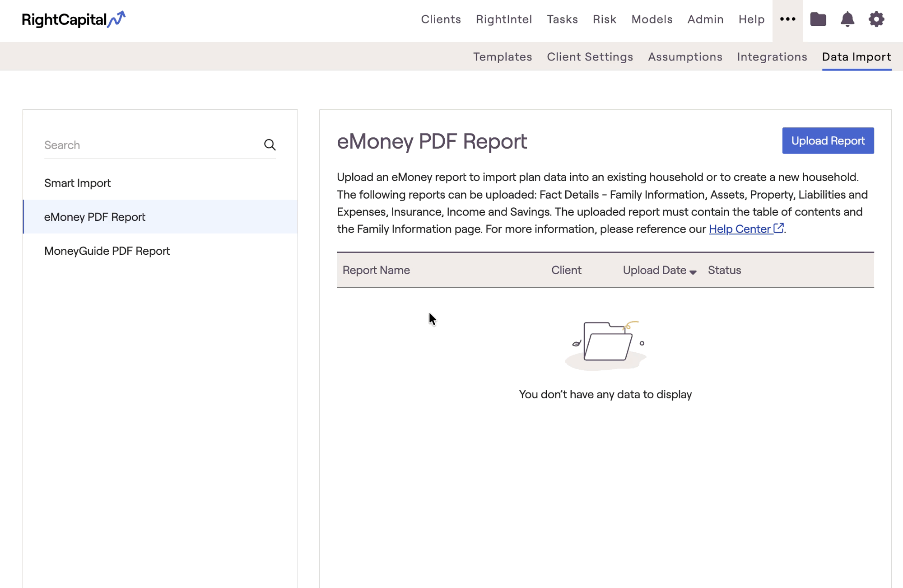903x588 pixels.
Task: Switch to the Integrations tab
Action: click(772, 57)
